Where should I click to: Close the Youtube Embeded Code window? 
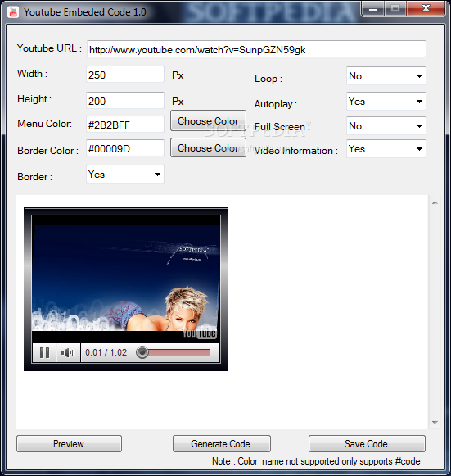(426, 9)
